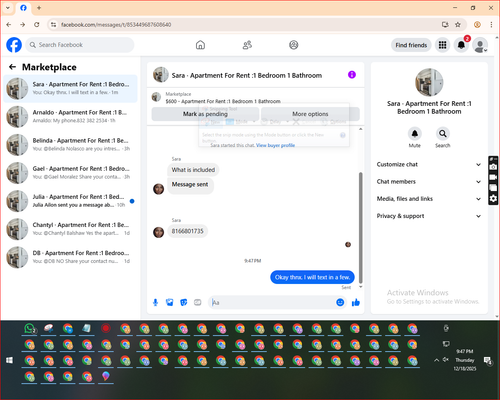Click the camera icon on the side toolbar
The image size is (500, 400).
pos(493,167)
